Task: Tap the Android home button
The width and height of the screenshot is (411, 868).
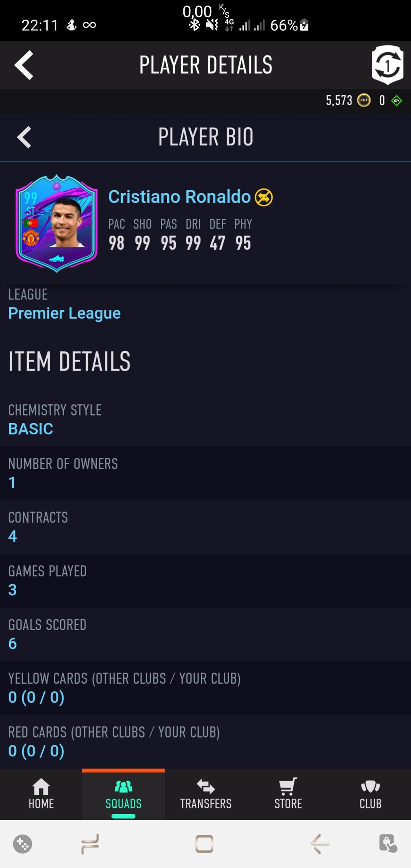Action: tap(204, 844)
